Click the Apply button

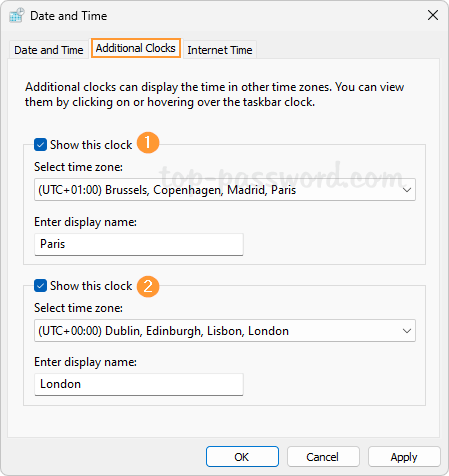click(404, 457)
